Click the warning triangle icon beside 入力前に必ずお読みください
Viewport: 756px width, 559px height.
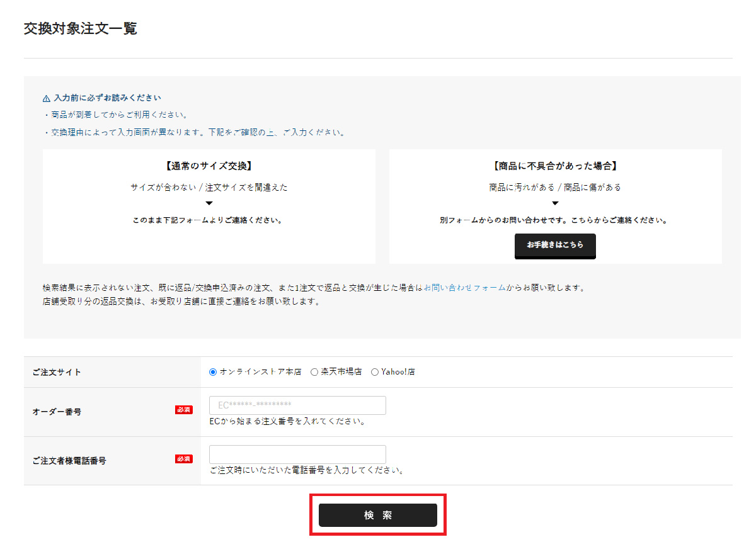click(x=46, y=98)
